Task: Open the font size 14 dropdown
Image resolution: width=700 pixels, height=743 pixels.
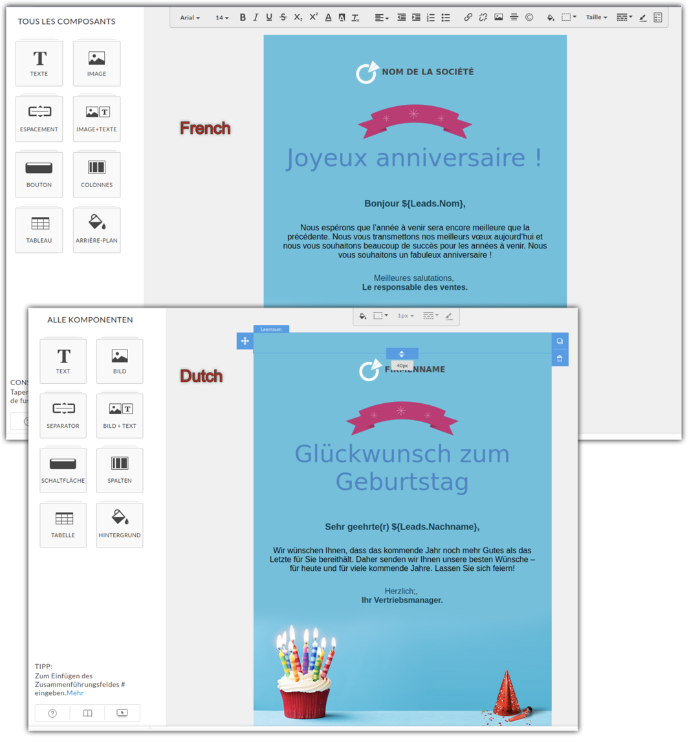Action: 222,17
